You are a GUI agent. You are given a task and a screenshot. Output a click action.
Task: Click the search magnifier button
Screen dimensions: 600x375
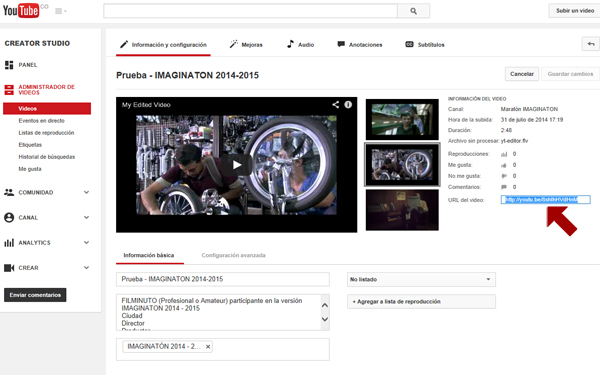coord(413,11)
